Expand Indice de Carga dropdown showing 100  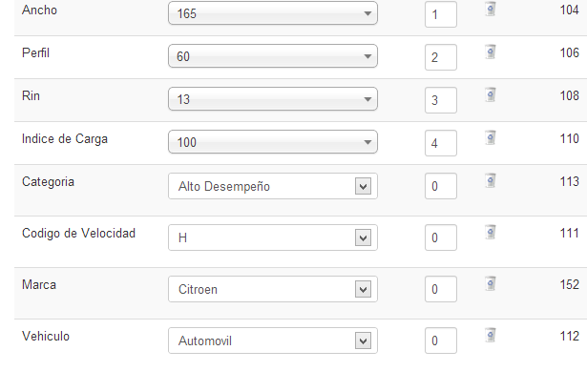(x=273, y=142)
